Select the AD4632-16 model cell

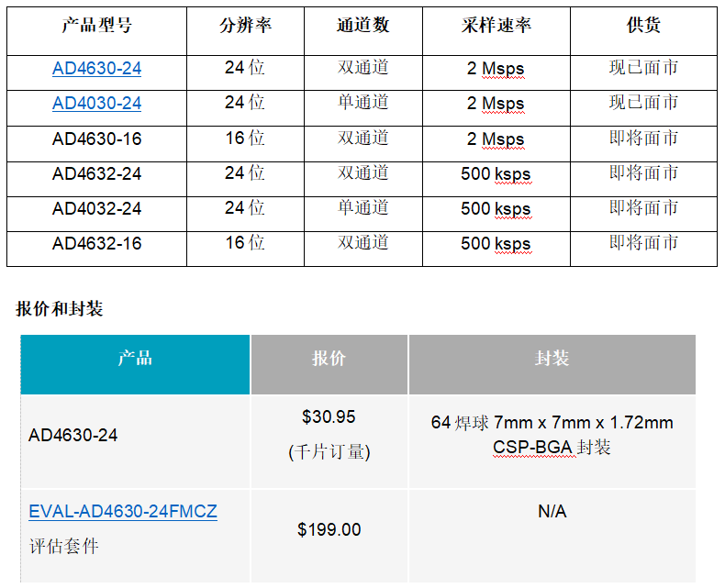pos(96,244)
